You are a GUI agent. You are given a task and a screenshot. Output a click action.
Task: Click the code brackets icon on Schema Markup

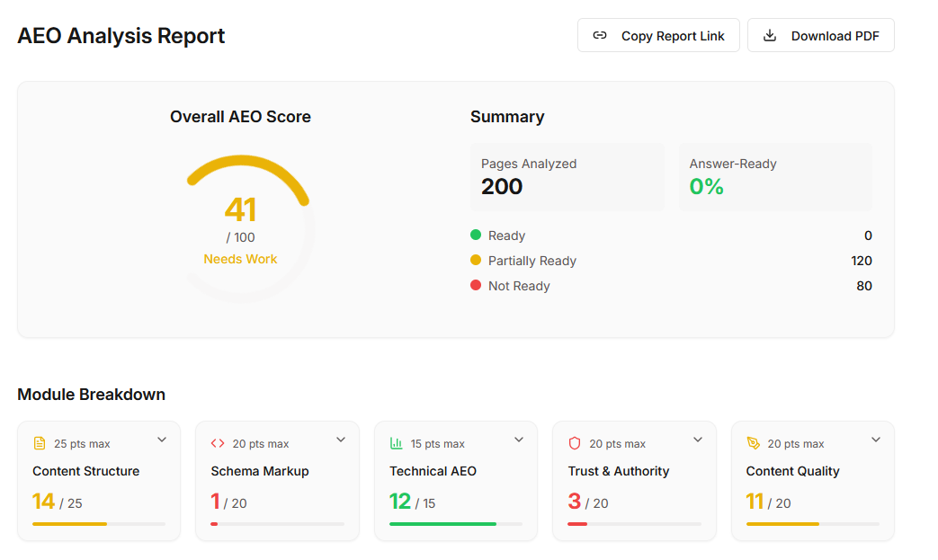218,443
